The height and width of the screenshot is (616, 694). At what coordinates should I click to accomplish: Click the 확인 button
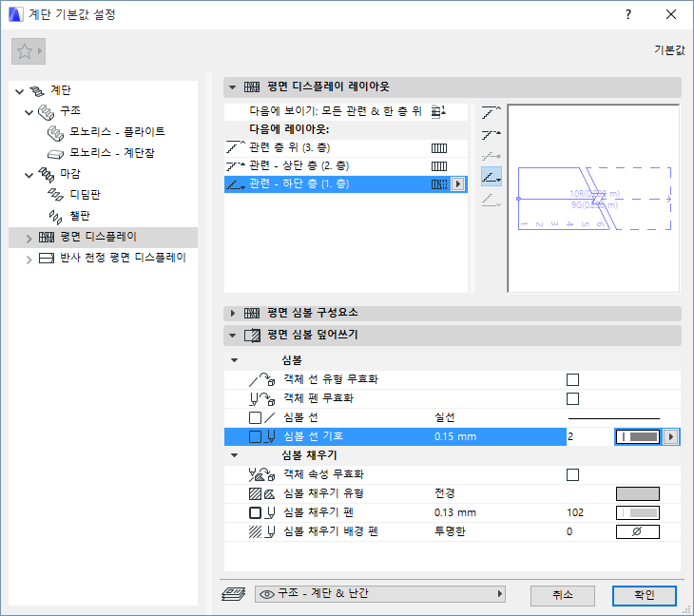(x=645, y=596)
